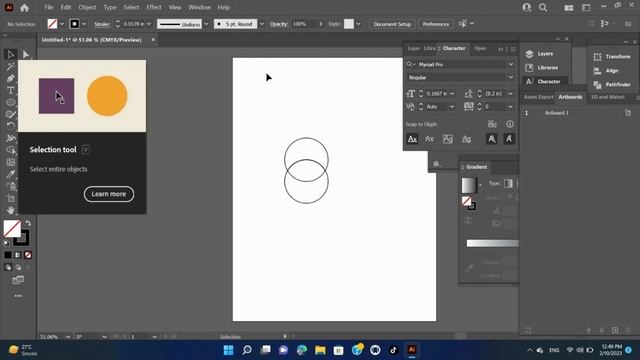640x360 pixels.
Task: Open the File menu
Action: [x=49, y=7]
